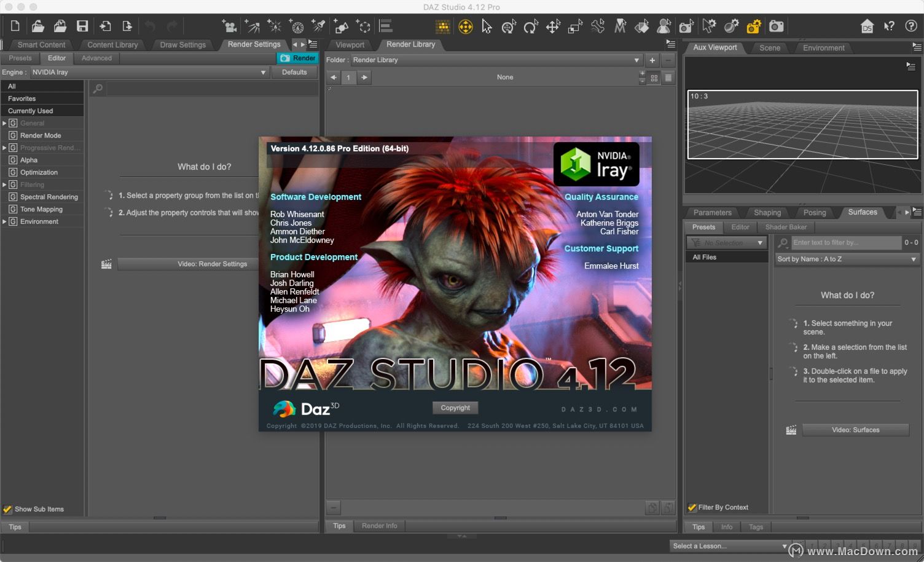
Task: Open the No Selection dropdown in Surfaces
Action: (727, 243)
